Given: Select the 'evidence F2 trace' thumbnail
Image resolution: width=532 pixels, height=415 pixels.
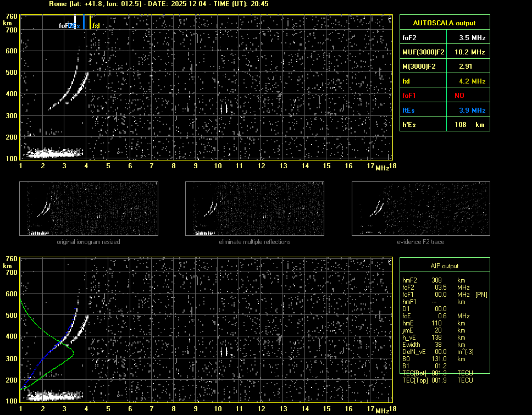Looking at the screenshot, I should [420, 209].
